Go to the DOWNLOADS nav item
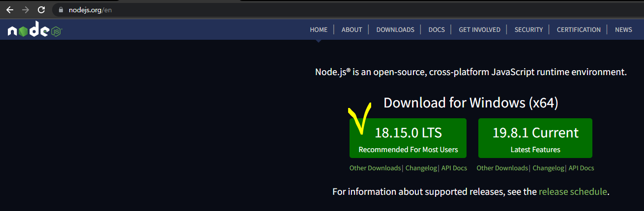 (395, 29)
